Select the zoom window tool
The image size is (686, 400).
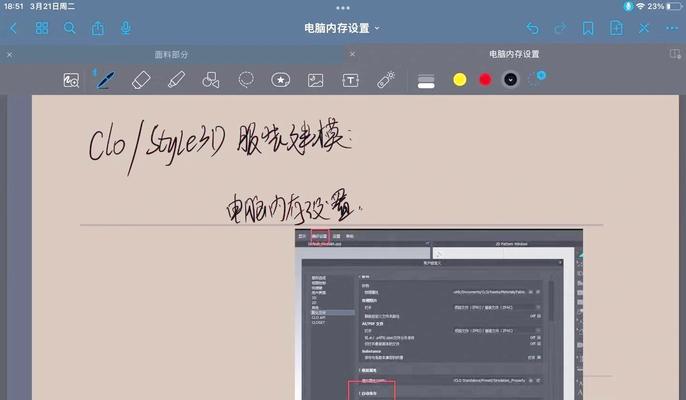(71, 80)
